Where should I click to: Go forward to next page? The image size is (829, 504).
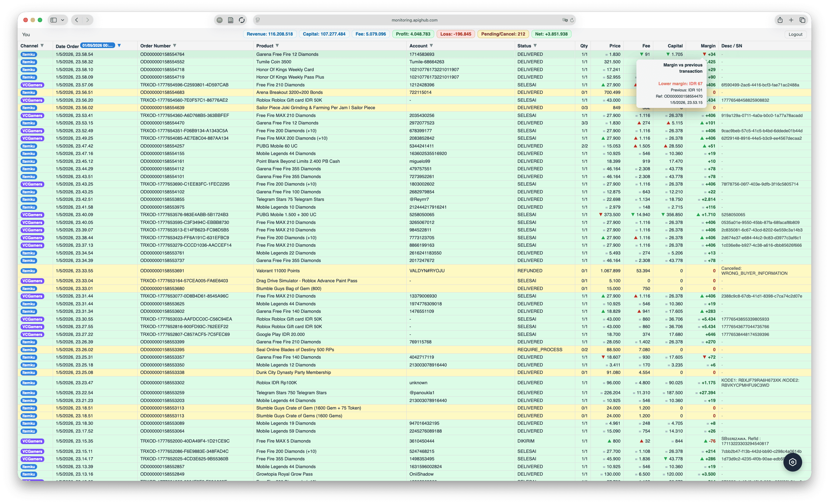[88, 20]
